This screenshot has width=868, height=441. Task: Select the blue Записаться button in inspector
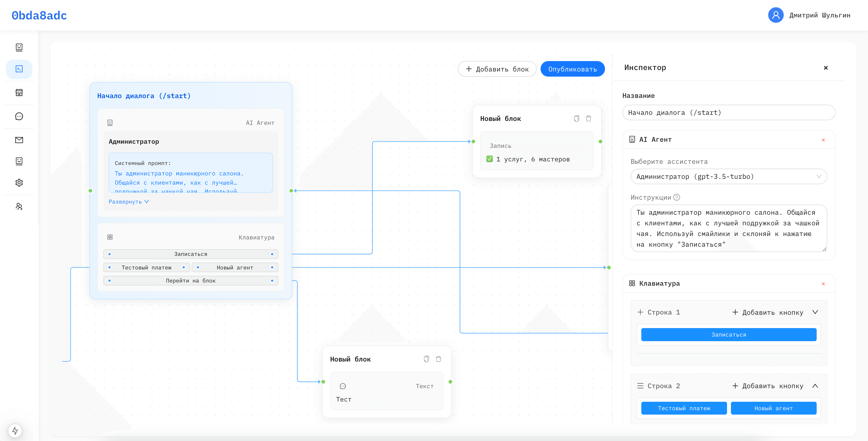point(728,334)
